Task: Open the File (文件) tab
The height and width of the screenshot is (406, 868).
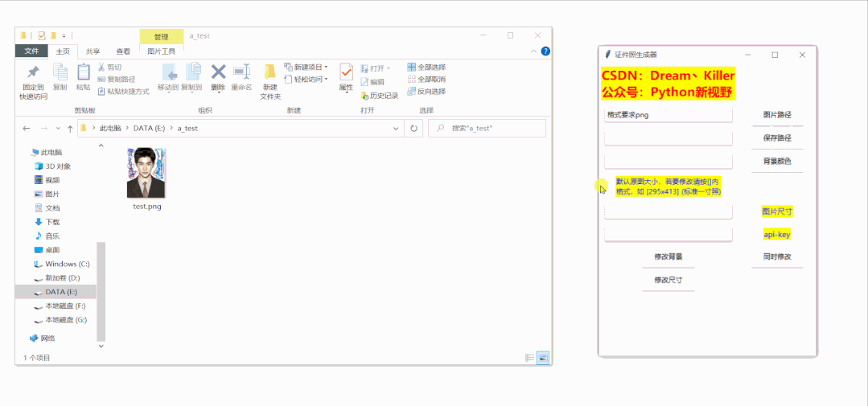Action: point(31,51)
